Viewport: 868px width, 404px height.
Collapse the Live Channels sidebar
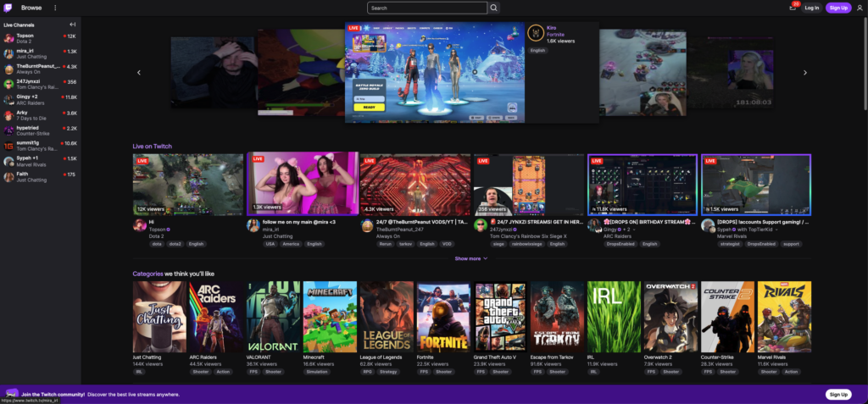(x=73, y=25)
